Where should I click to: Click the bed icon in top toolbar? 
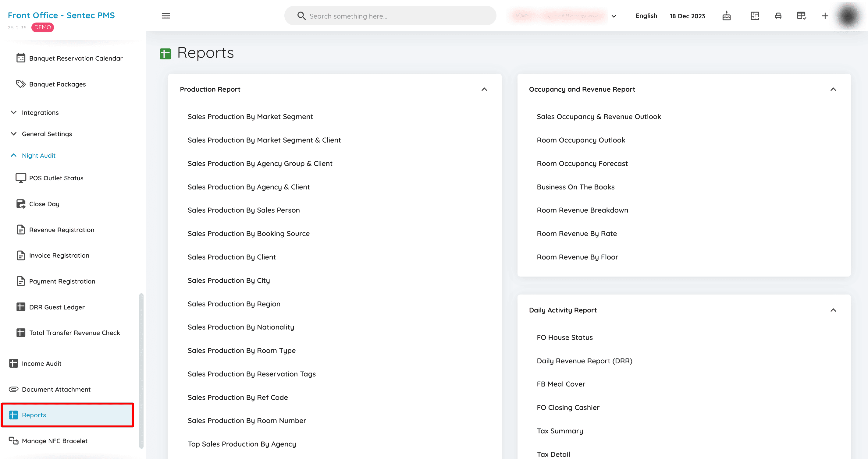pyautogui.click(x=778, y=16)
